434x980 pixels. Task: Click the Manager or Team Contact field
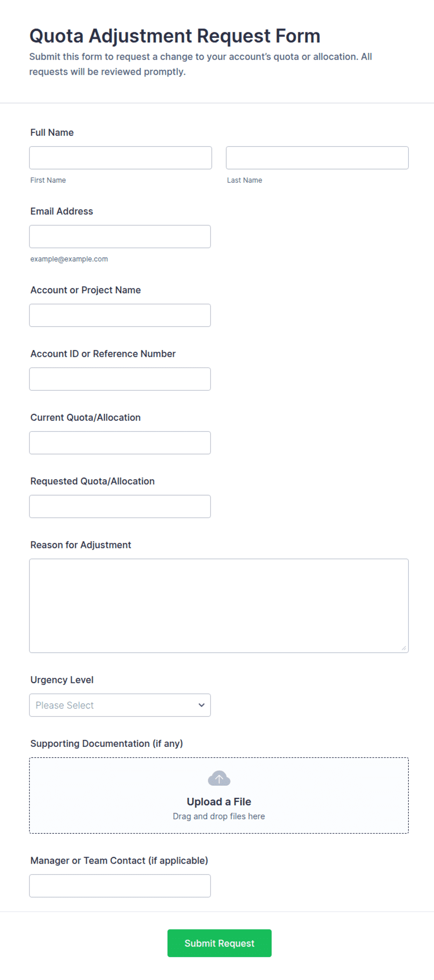click(120, 886)
